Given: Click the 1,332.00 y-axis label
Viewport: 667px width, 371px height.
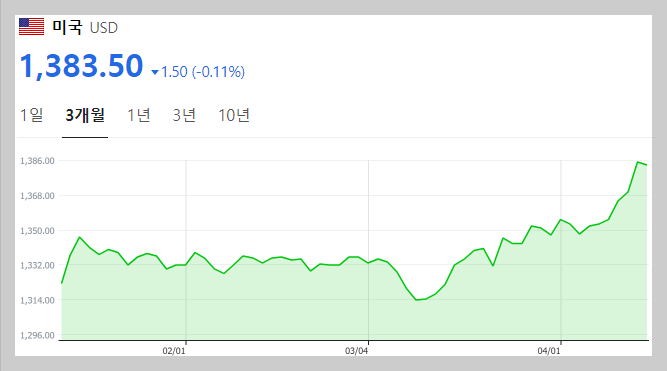Looking at the screenshot, I should [x=37, y=265].
